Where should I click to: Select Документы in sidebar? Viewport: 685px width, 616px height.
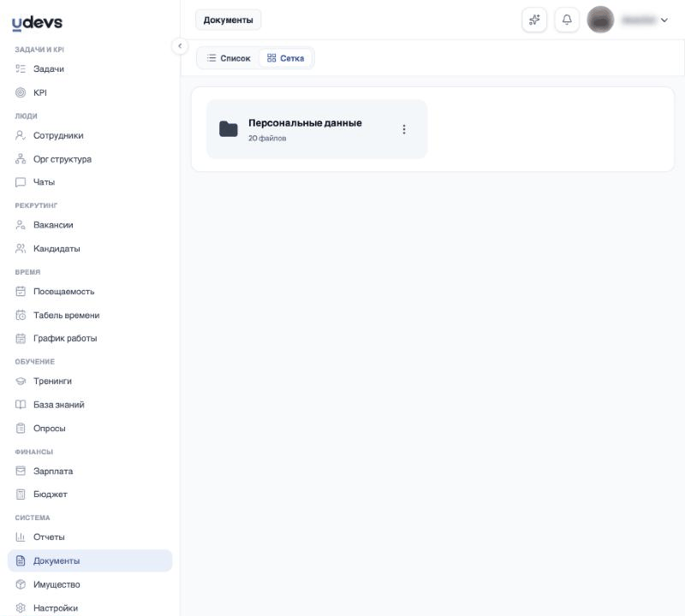click(x=90, y=560)
